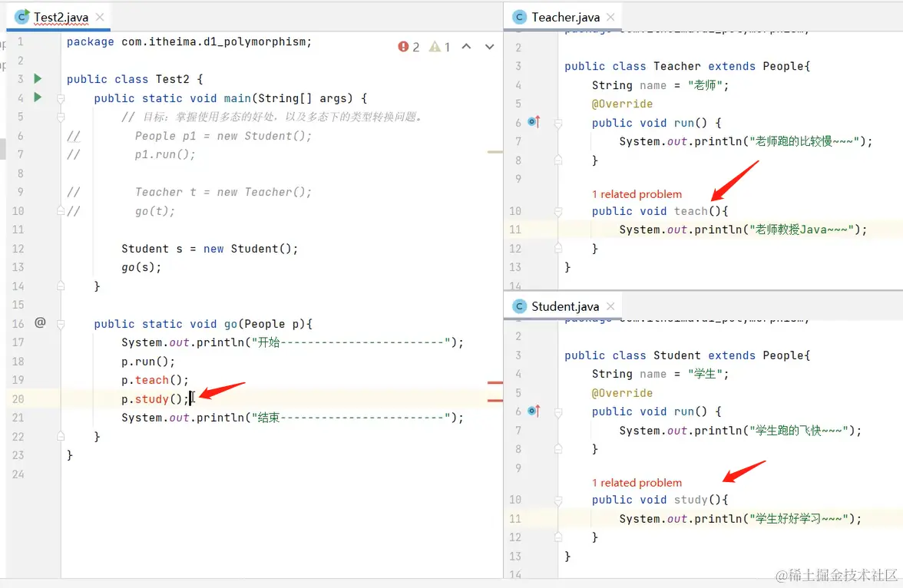
Task: Collapse the main method fold in Test2
Action: click(61, 98)
